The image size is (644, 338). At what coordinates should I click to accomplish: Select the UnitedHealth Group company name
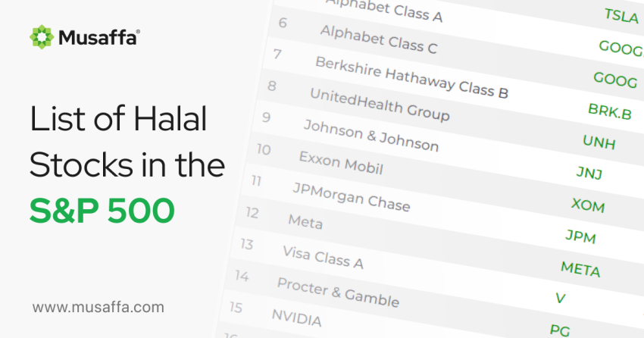point(380,105)
